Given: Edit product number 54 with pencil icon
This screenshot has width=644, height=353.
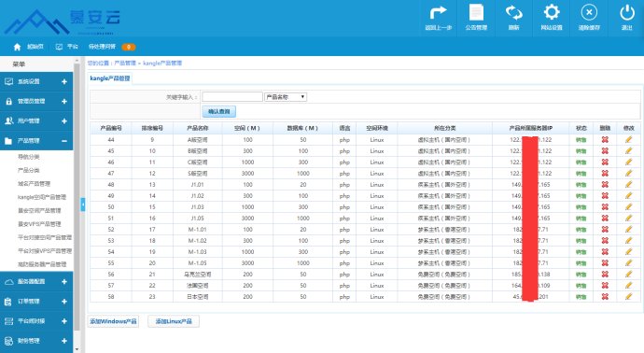Looking at the screenshot, I should 628,251.
